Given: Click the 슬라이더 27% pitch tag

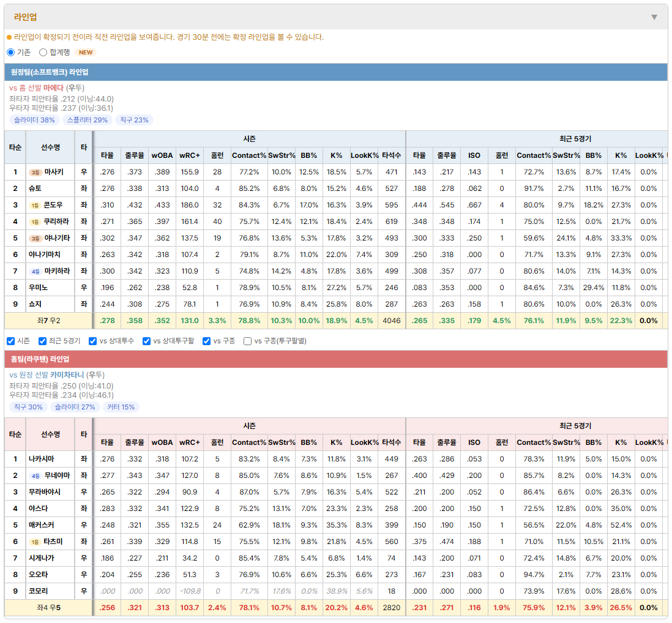Looking at the screenshot, I should (75, 407).
